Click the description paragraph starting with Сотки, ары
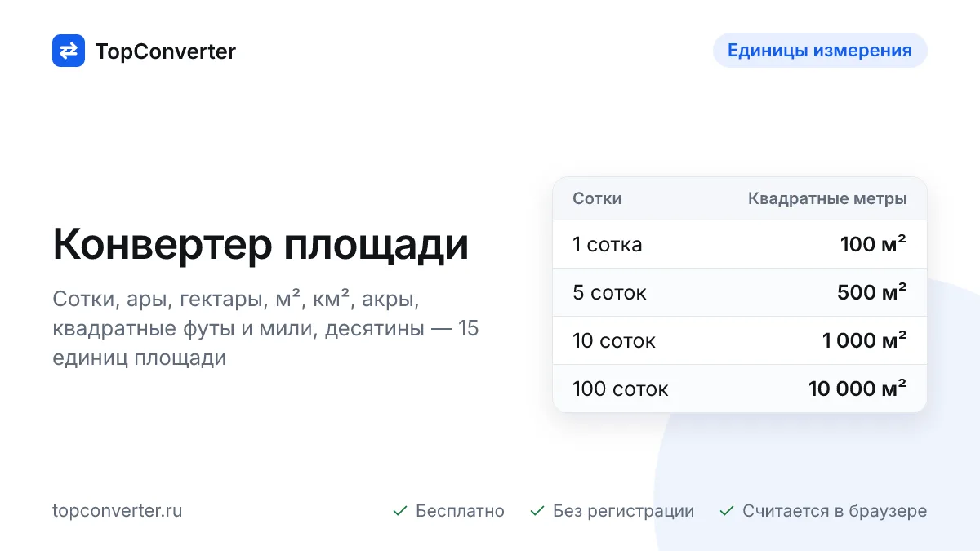 265,328
